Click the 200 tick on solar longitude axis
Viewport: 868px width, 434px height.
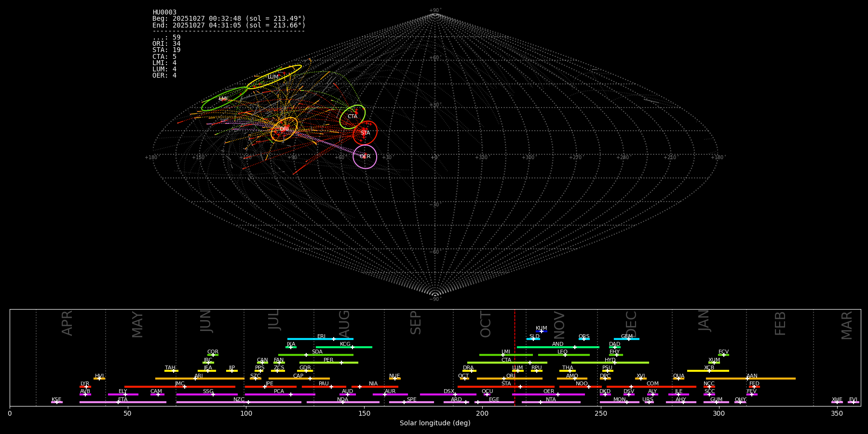click(482, 413)
